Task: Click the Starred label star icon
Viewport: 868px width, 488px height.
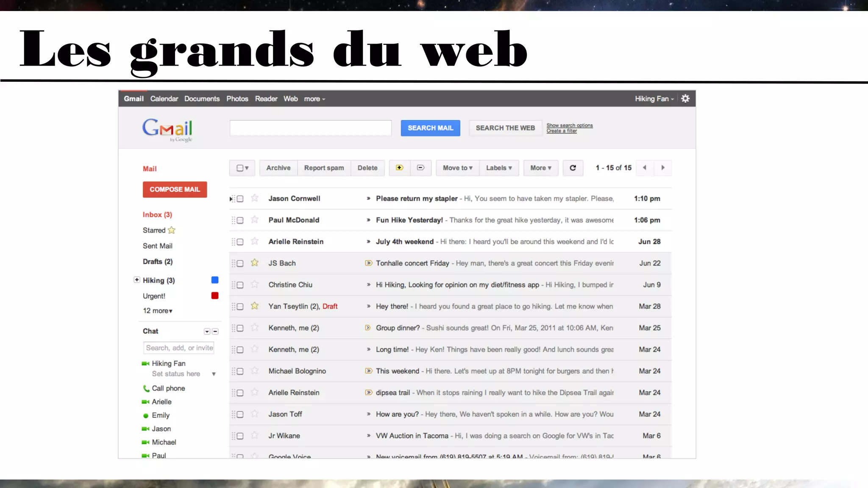Action: pyautogui.click(x=171, y=230)
